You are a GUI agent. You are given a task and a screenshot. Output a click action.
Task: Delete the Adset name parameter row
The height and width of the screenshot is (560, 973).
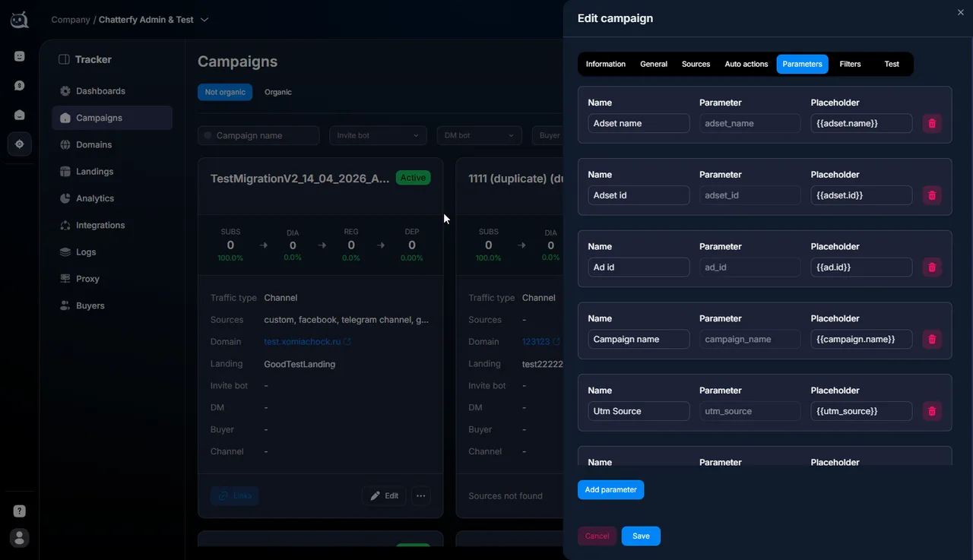point(932,123)
